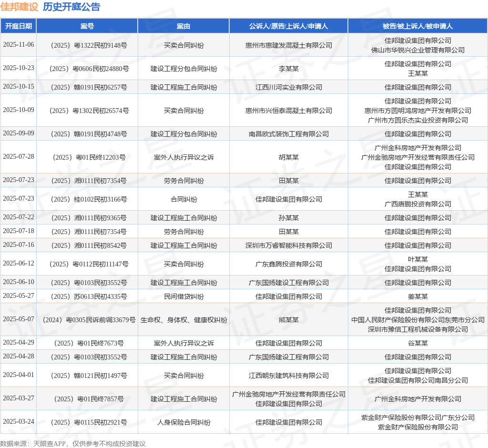Select the 被告/被上诉人/被申请人 column header
The width and height of the screenshot is (488, 448).
417,26
